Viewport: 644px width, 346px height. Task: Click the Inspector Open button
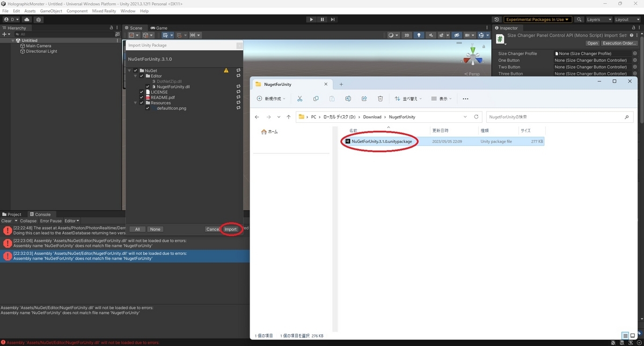click(592, 43)
